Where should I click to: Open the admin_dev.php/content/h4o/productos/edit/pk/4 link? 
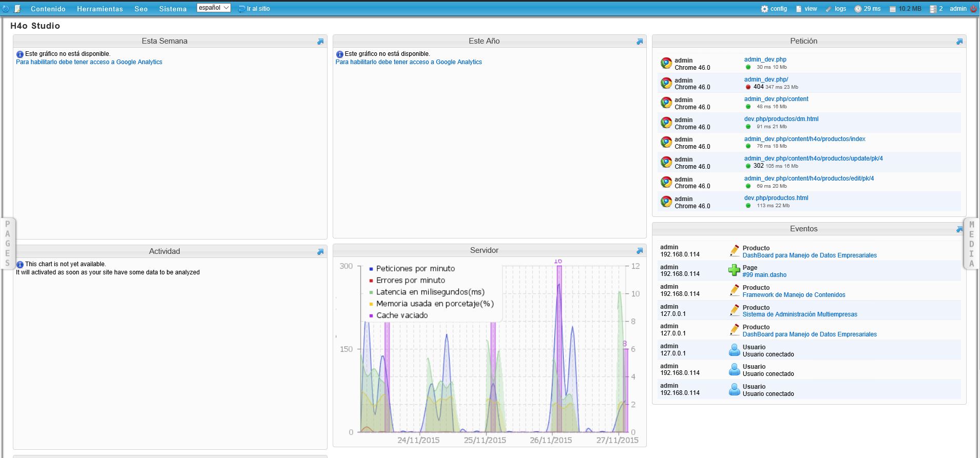coord(809,178)
